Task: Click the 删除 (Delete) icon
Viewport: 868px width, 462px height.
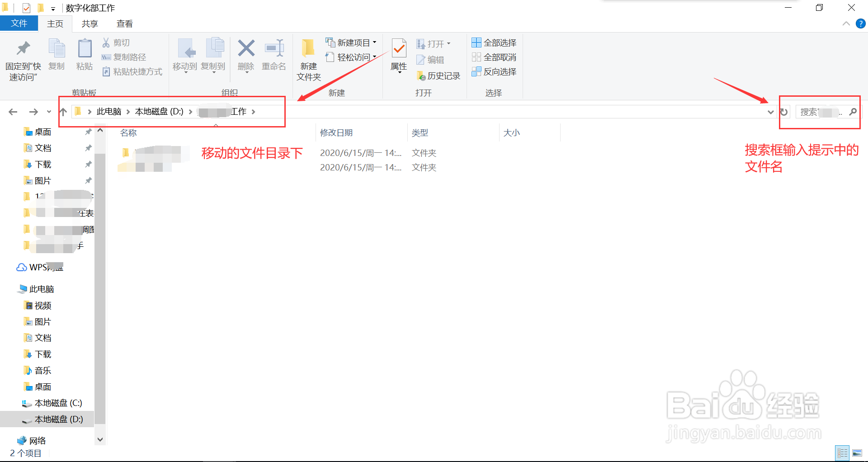Action: coord(246,54)
